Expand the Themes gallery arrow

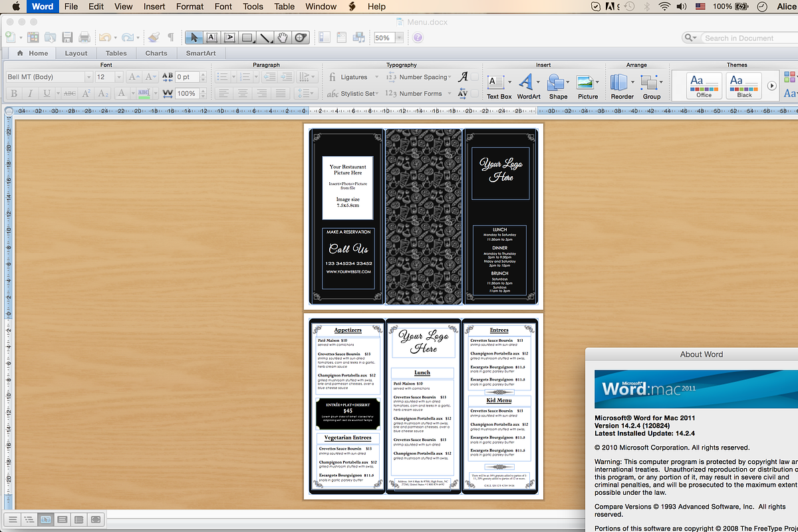point(772,86)
